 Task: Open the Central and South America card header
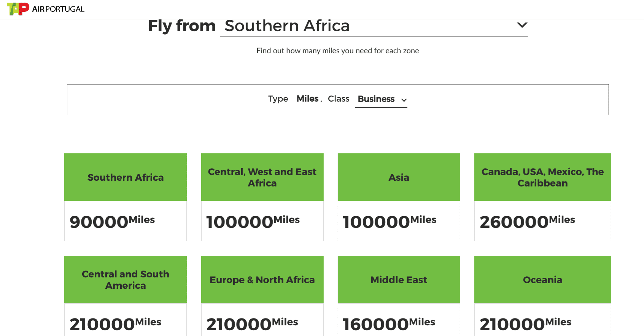[126, 280]
